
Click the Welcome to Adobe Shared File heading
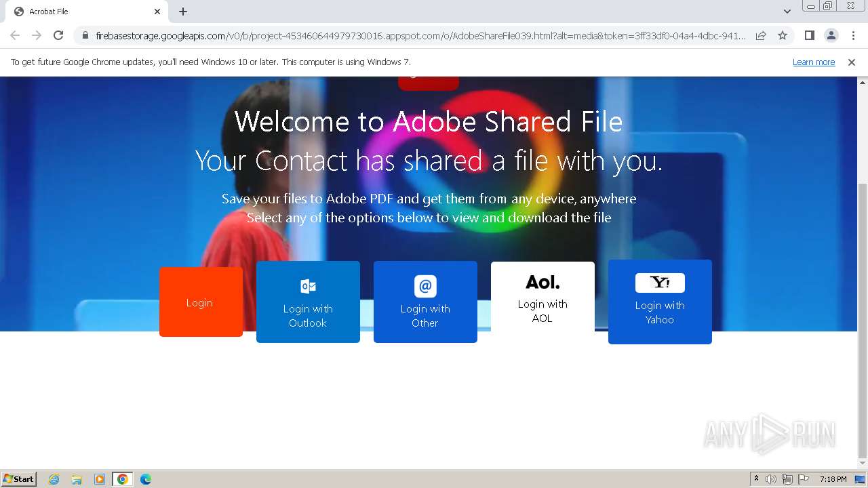pos(429,122)
